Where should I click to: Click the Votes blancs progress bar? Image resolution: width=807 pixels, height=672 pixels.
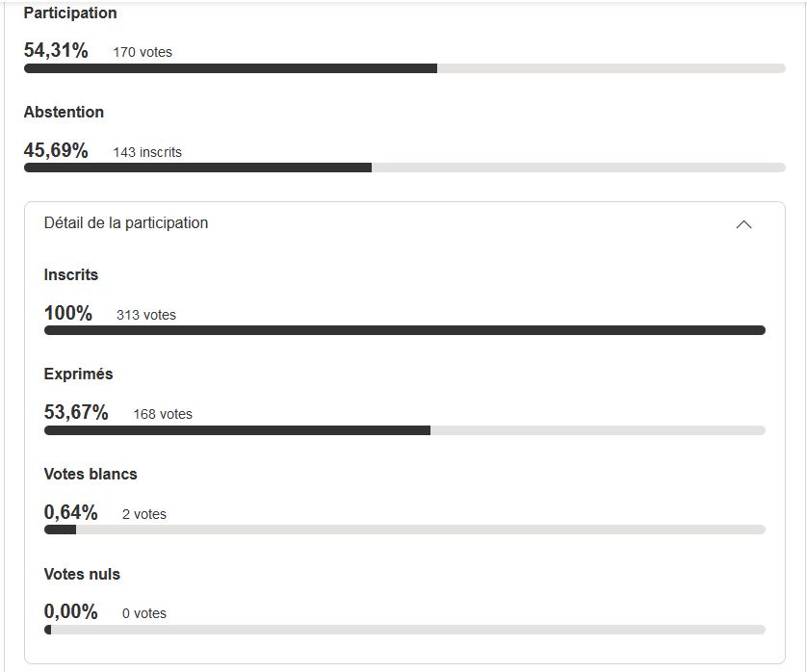[x=404, y=530]
